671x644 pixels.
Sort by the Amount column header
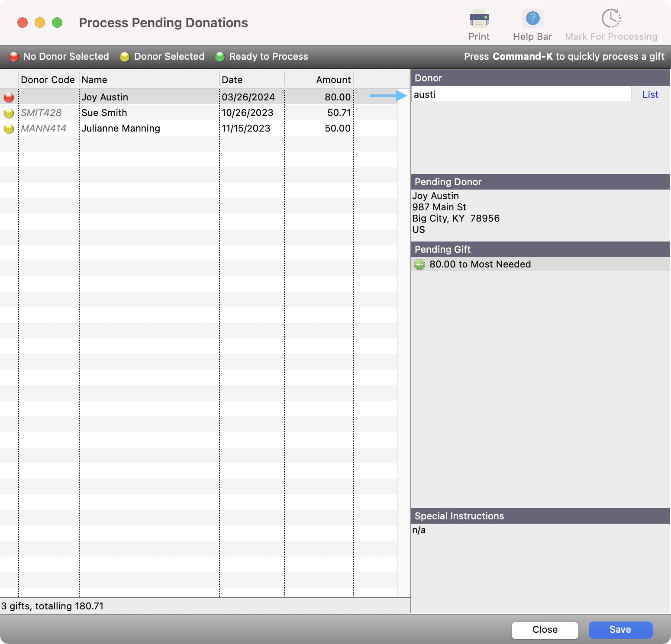pyautogui.click(x=319, y=80)
